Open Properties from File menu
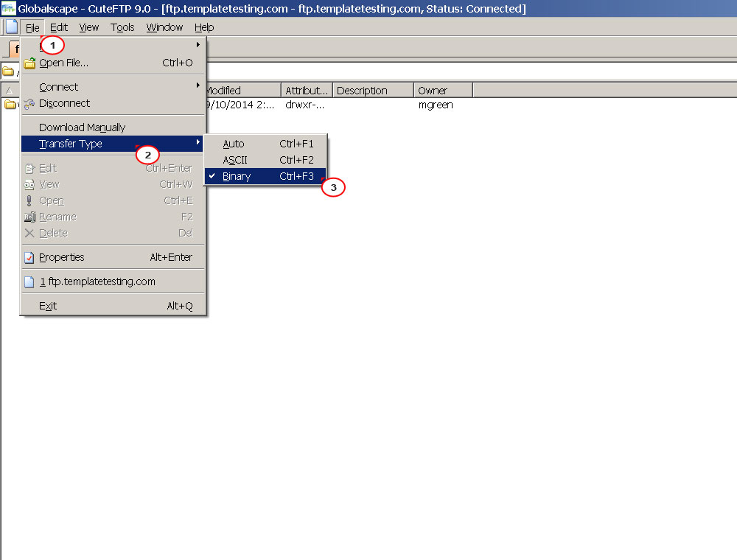737x560 pixels. 113,257
